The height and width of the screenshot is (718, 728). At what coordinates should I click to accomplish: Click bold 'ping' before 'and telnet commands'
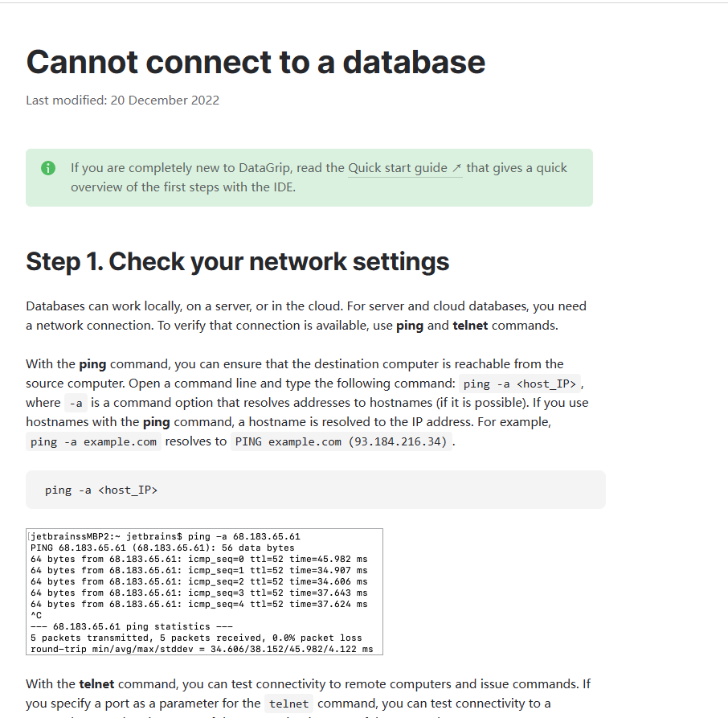(x=410, y=326)
